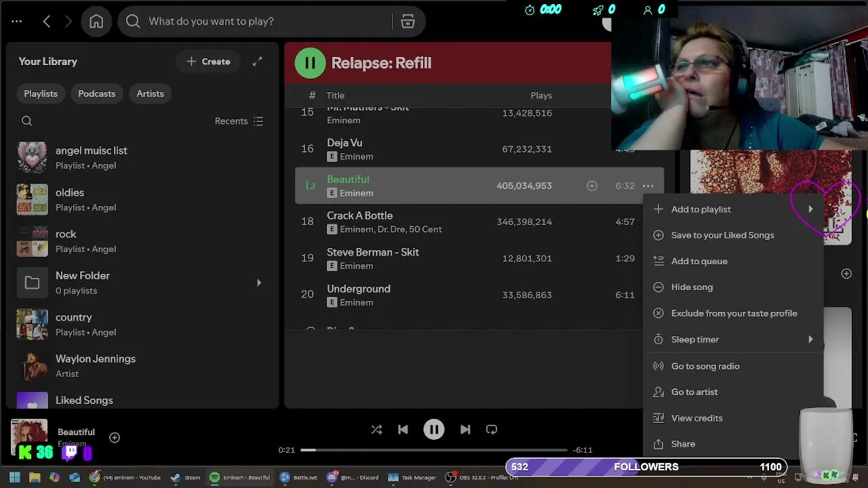Click the now-playing Beautiful song title
The image size is (868, 488).
coord(76,432)
